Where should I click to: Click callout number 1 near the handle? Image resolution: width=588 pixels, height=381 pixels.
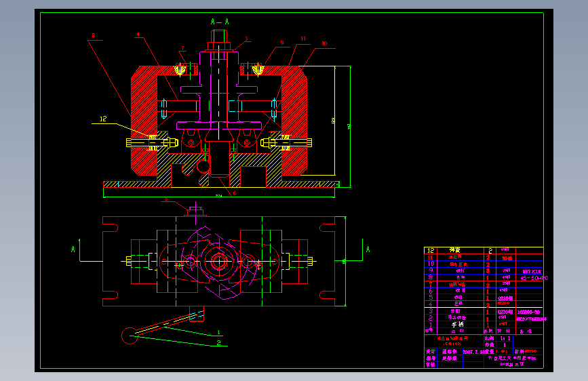click(219, 333)
